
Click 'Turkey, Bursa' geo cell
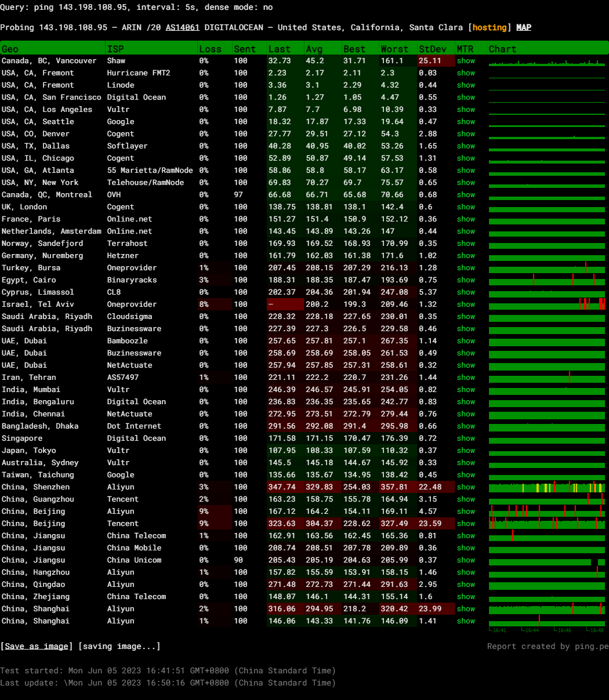click(31, 267)
